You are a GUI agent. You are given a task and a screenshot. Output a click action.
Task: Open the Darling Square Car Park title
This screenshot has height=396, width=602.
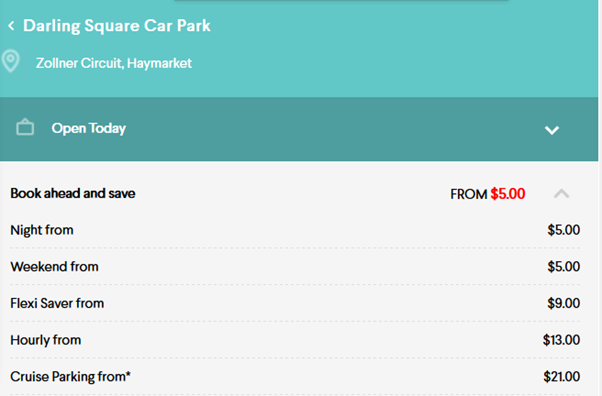[x=117, y=26]
